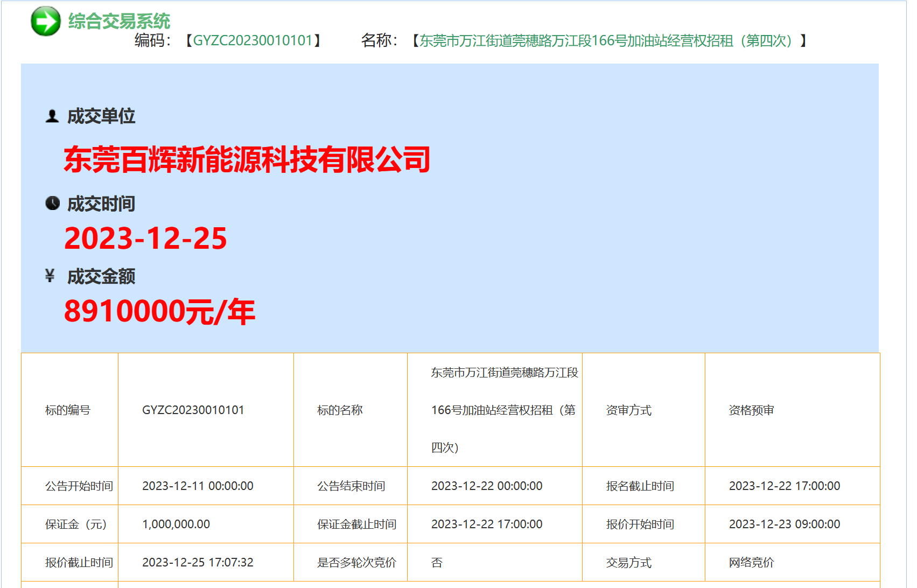Click the 报价开始时间 label
The width and height of the screenshot is (917, 588).
640,524
